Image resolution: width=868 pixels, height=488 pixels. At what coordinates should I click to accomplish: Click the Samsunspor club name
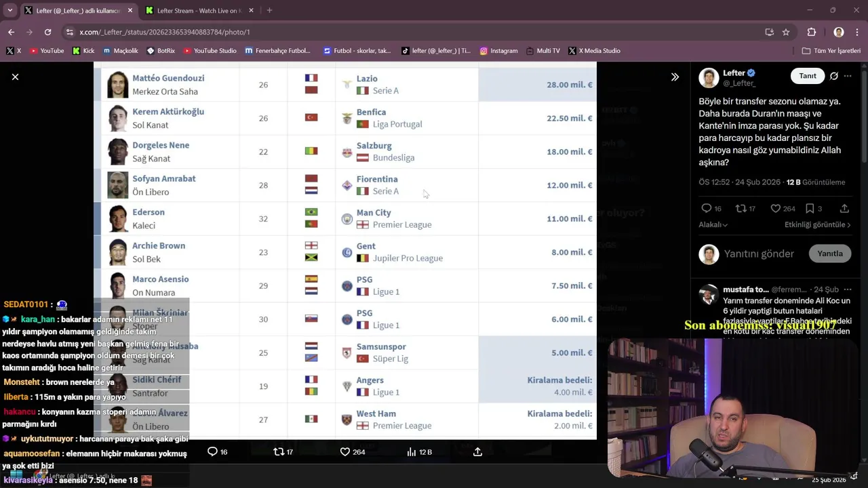[x=381, y=347]
